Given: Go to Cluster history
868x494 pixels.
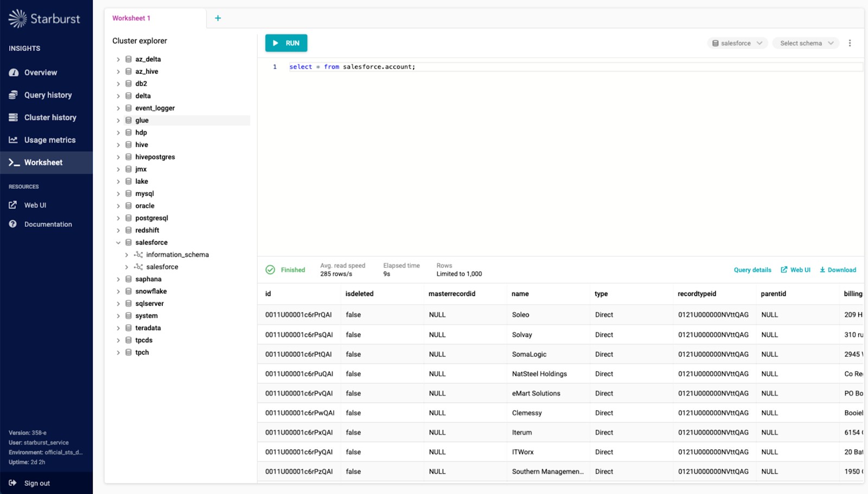Looking at the screenshot, I should point(50,118).
